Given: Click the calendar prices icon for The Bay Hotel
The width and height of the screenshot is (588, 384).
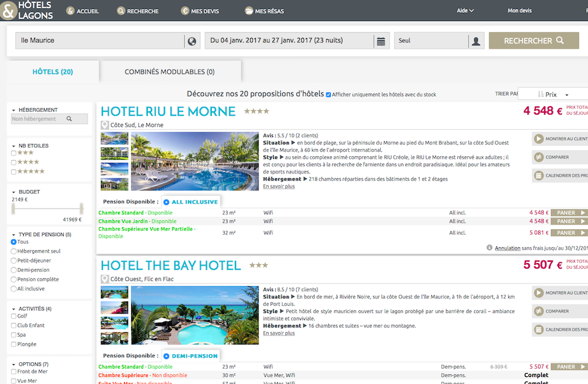Looking at the screenshot, I should tap(539, 330).
